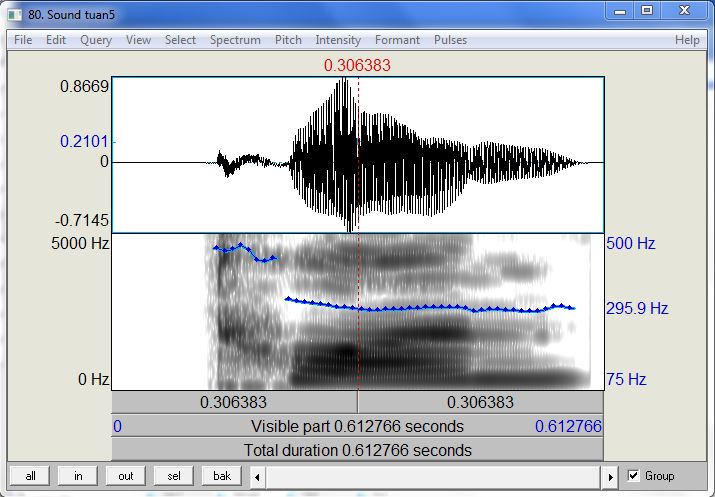Click the 0.612766 end time label

coord(568,426)
